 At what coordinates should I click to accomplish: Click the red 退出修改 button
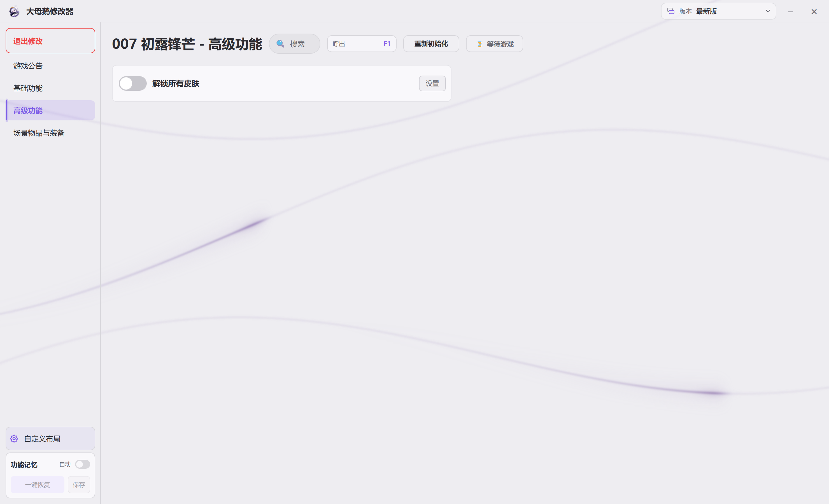(x=50, y=41)
